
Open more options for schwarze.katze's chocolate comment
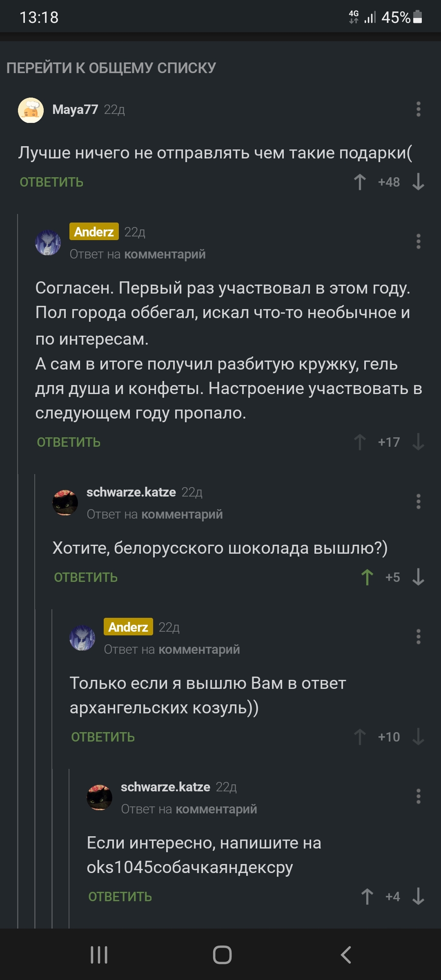pyautogui.click(x=418, y=502)
